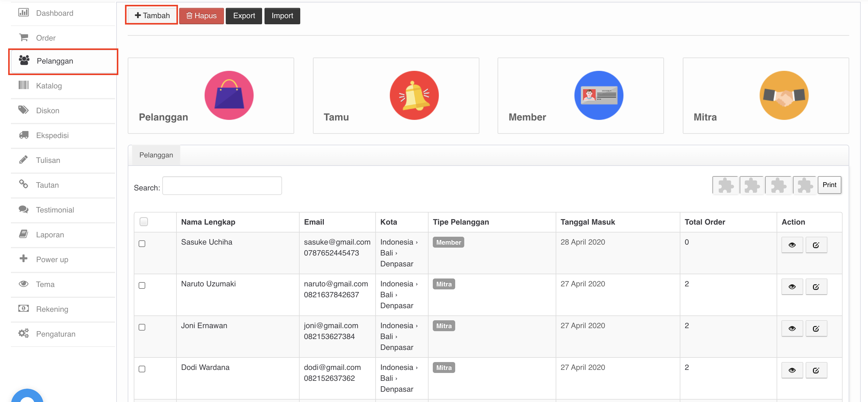Image resolution: width=868 pixels, height=402 pixels.
Task: Click the Print button
Action: click(x=829, y=185)
